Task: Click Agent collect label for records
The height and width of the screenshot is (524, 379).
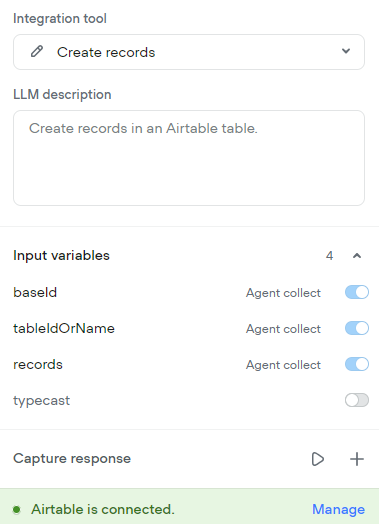Action: (283, 365)
